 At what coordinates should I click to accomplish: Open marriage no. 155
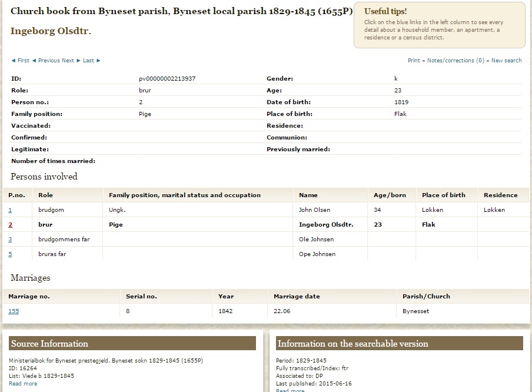(x=14, y=311)
